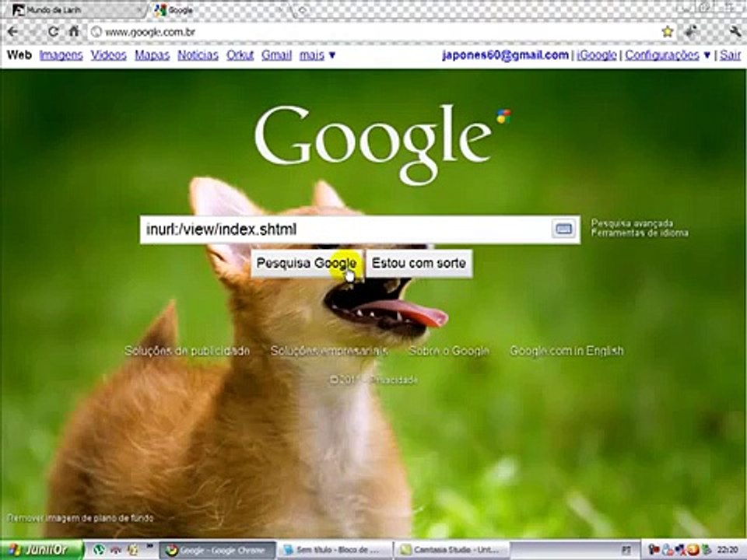
Task: Open the Privacidade footer link
Action: coord(394,380)
